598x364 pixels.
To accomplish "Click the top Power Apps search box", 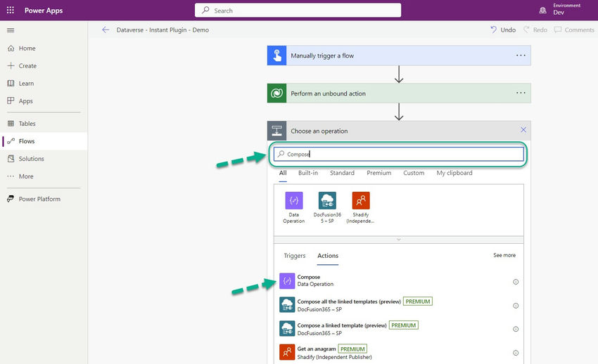I will [298, 11].
